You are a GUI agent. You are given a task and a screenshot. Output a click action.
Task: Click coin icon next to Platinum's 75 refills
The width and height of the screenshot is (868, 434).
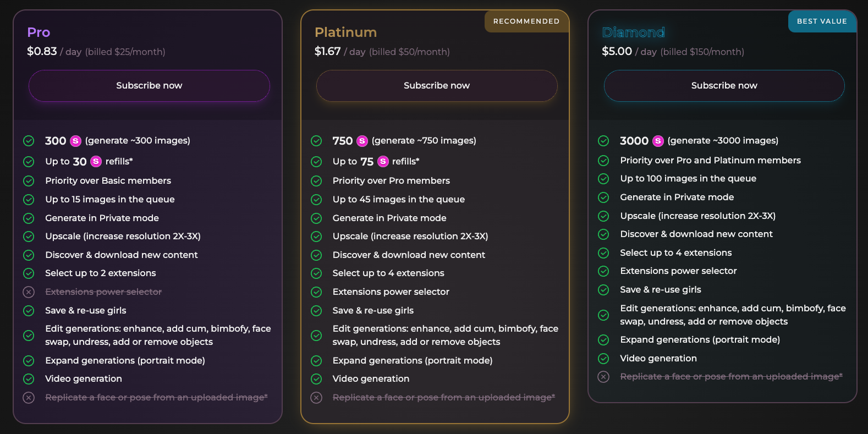[x=383, y=162]
